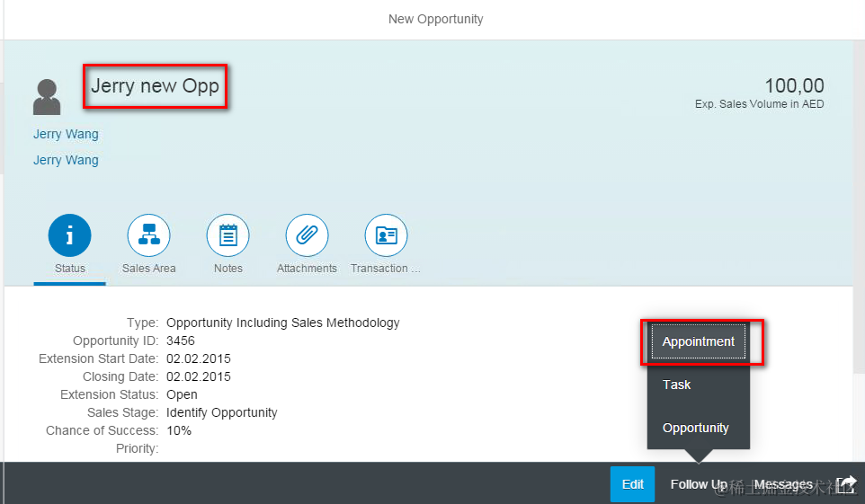Open the Attachments paperclip tab
The width and height of the screenshot is (865, 504).
point(307,235)
